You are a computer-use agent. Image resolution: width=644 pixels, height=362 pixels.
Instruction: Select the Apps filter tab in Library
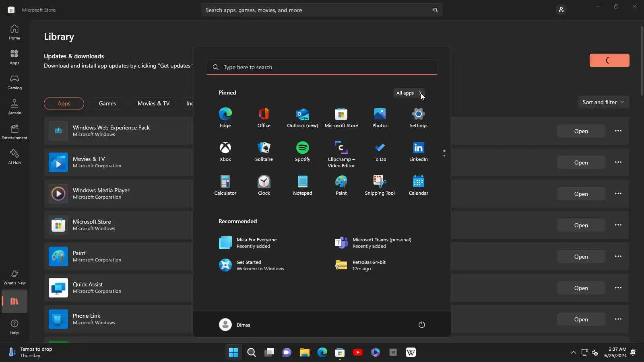pyautogui.click(x=64, y=103)
